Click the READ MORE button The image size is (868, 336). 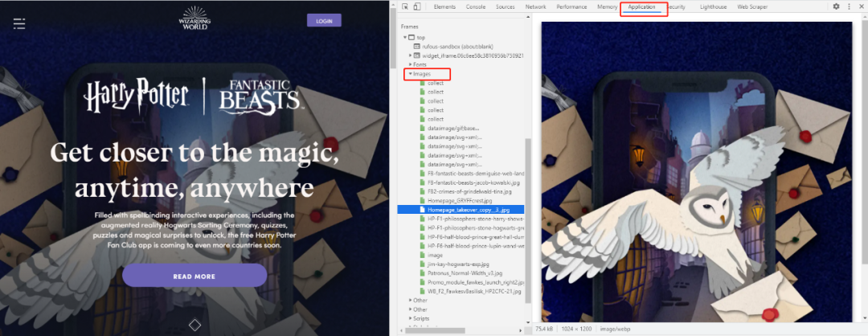pyautogui.click(x=194, y=276)
